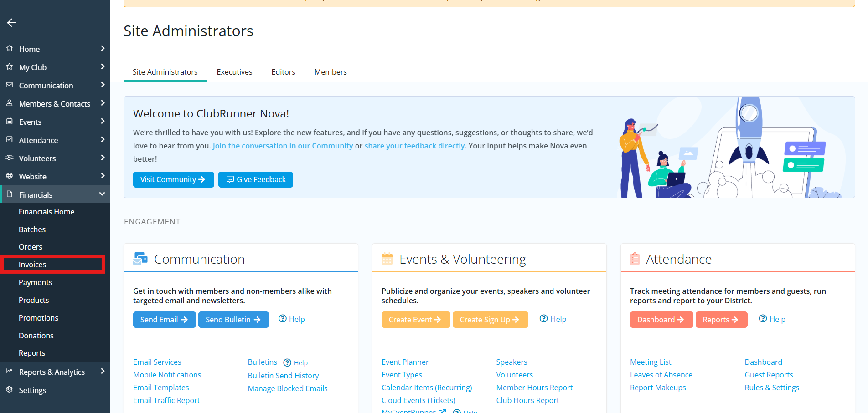Click the back arrow in the sidebar
Viewport: 868px width, 413px height.
tap(11, 23)
